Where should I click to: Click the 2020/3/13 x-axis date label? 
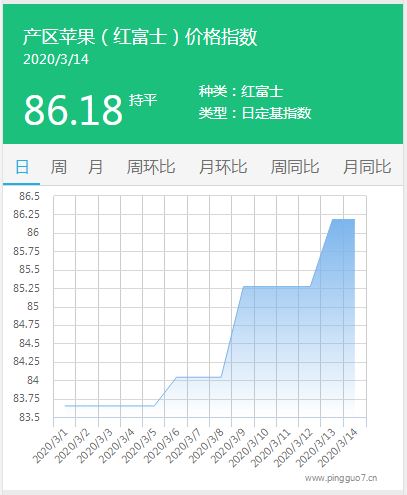tap(316, 448)
